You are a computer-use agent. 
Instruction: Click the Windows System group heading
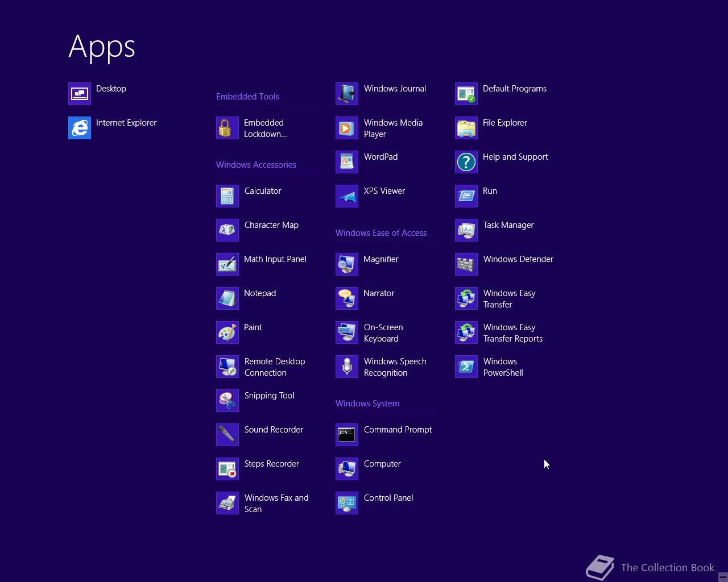(x=367, y=404)
